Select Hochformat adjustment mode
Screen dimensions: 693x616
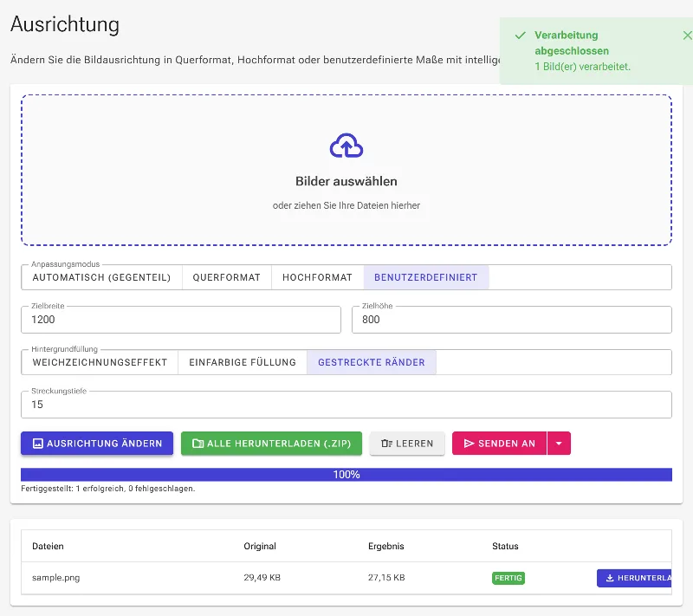(317, 277)
